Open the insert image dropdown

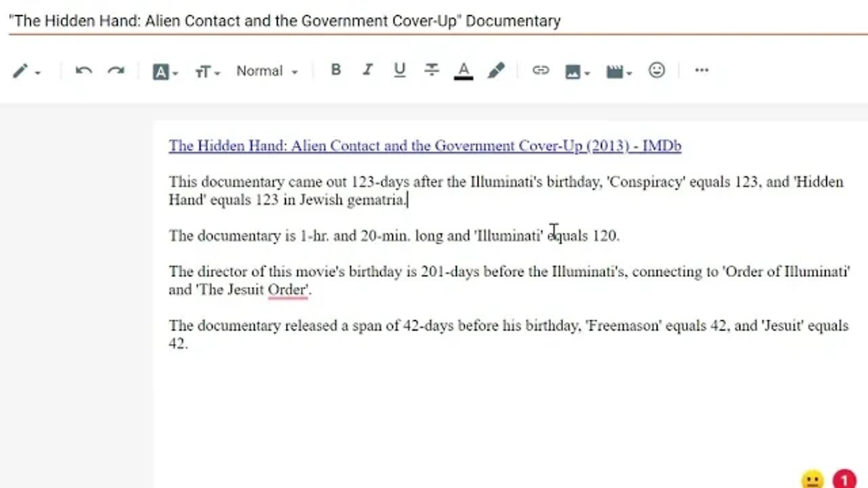577,71
